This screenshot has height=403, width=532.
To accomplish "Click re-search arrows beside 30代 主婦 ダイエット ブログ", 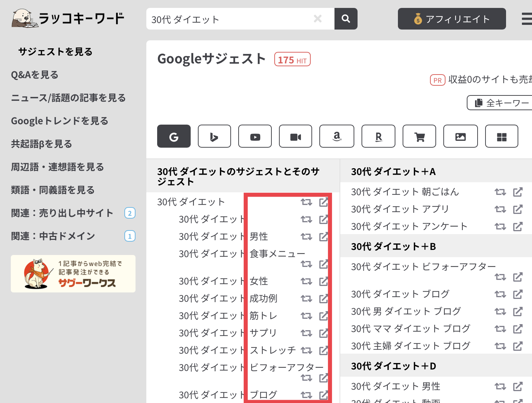I will pos(500,346).
